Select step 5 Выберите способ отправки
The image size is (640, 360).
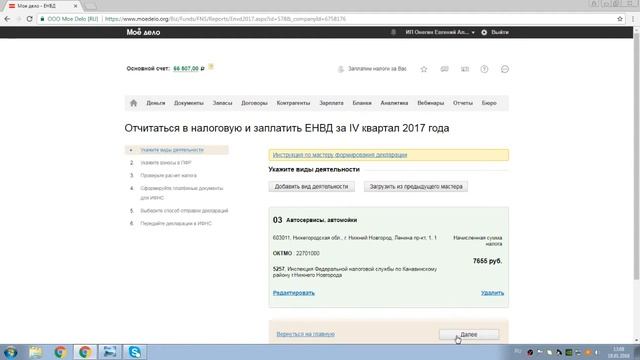[184, 211]
